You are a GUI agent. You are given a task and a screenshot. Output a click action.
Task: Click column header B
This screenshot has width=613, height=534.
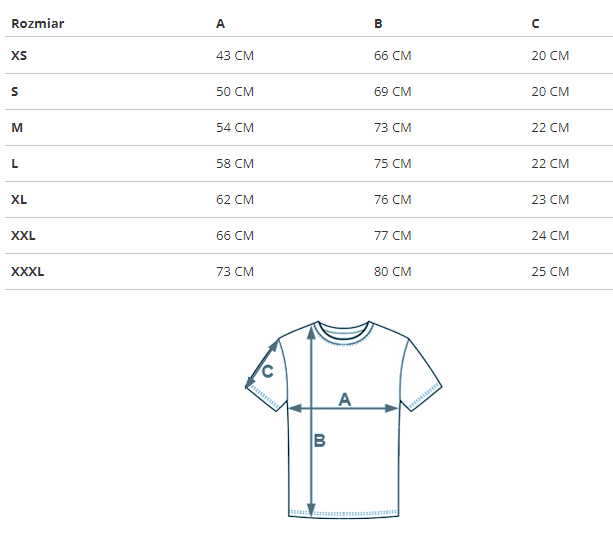point(378,24)
